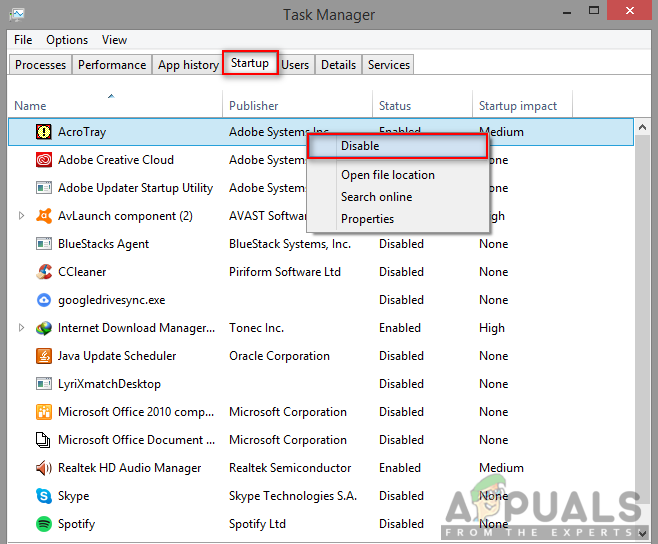Screen dimensions: 658x544
Task: Choose Disable from the context menu
Action: (360, 146)
